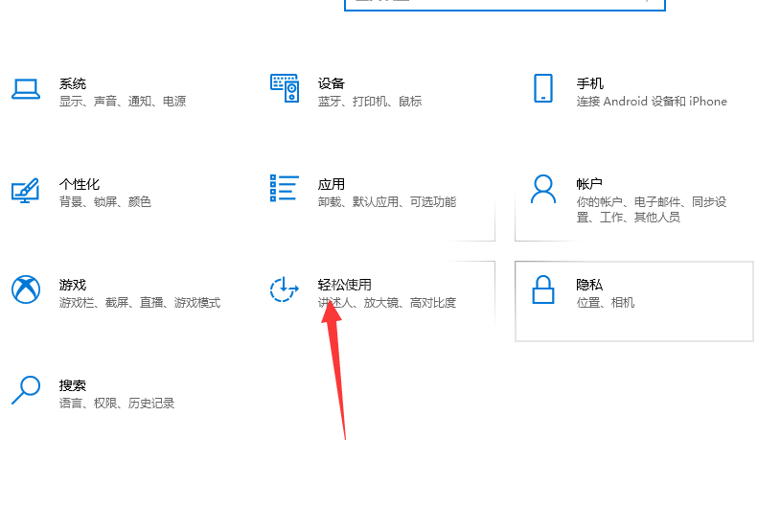Select the 个性化 monitor and brush icon
The width and height of the screenshot is (781, 532).
point(26,191)
